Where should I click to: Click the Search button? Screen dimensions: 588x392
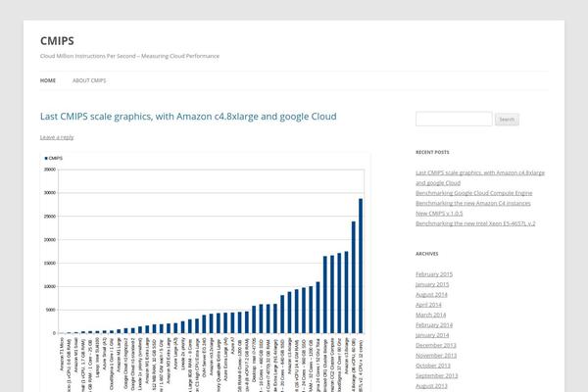[507, 120]
